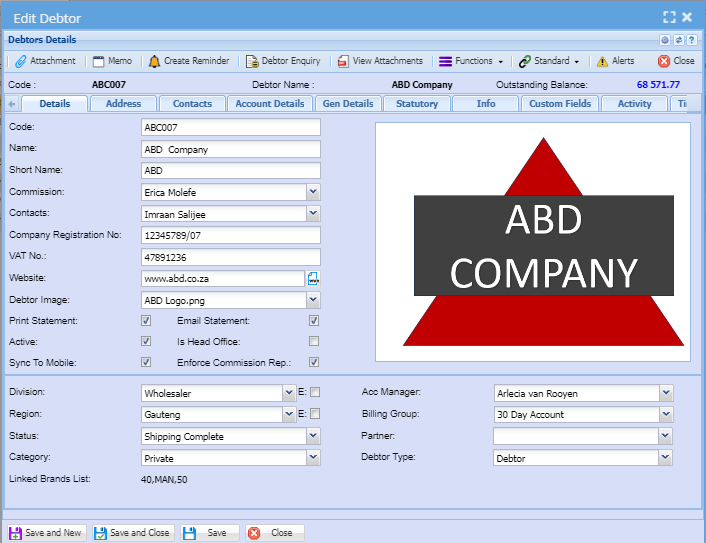Click the Attachment paperclip icon
The width and height of the screenshot is (706, 543).
point(20,61)
